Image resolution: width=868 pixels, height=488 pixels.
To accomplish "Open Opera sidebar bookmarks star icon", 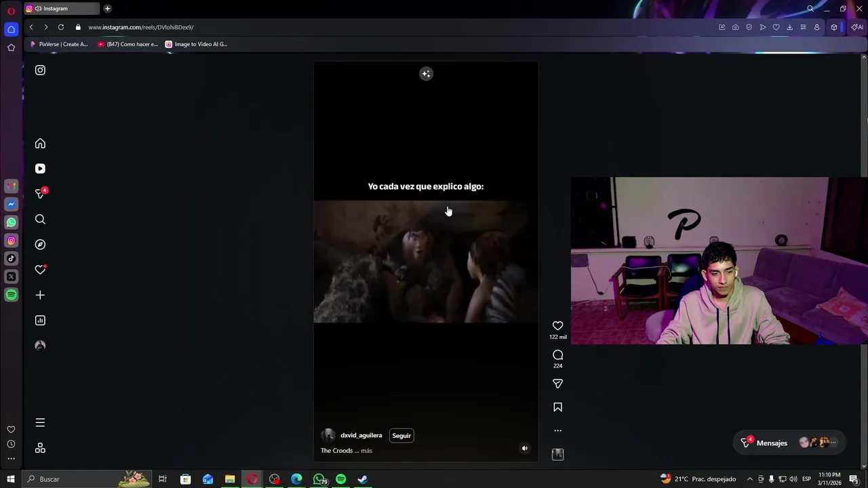I will pyautogui.click(x=11, y=47).
